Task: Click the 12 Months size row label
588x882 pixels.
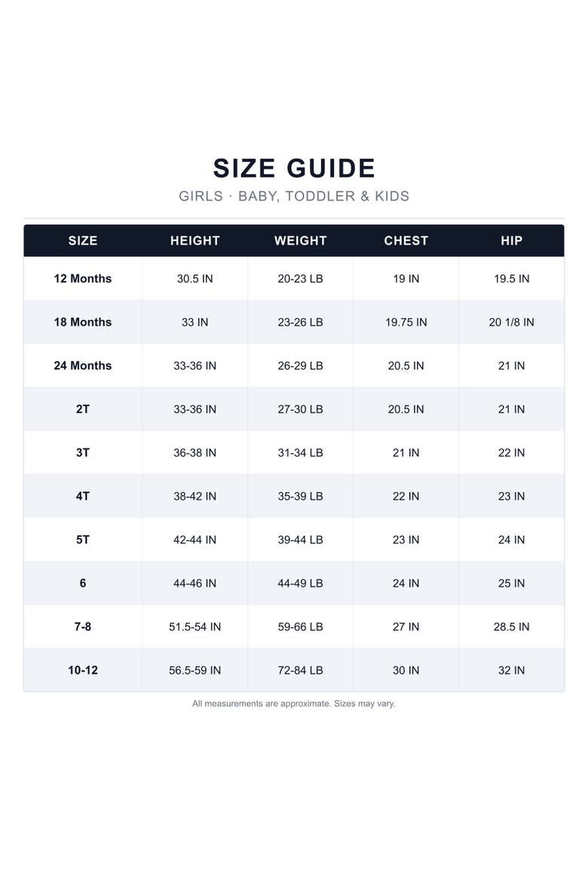Action: [83, 278]
